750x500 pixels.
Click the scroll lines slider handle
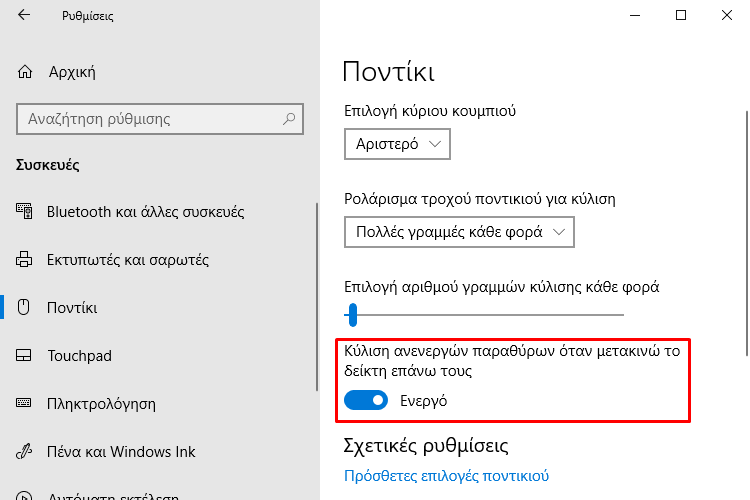(x=353, y=315)
